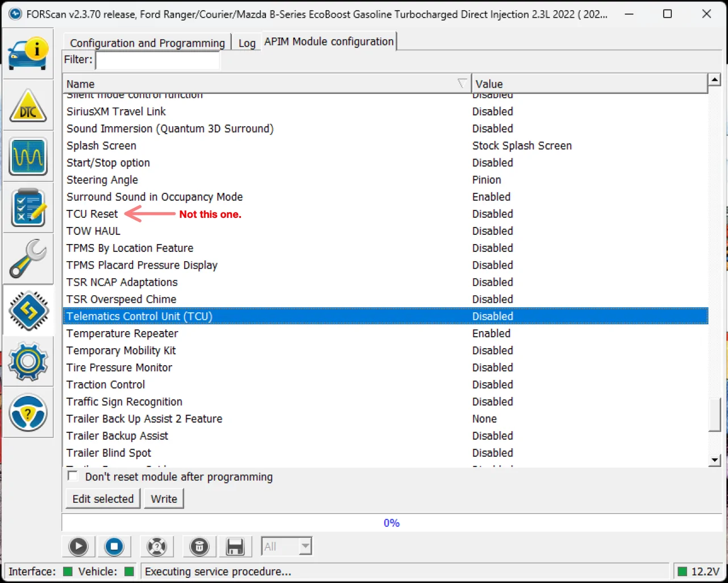Click the lifebuoy help icon in toolbar

157,547
